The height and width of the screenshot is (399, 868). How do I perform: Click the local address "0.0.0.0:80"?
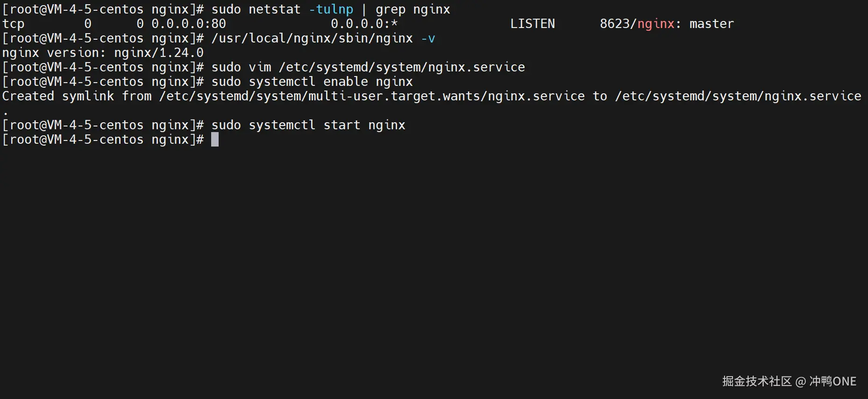coord(189,24)
